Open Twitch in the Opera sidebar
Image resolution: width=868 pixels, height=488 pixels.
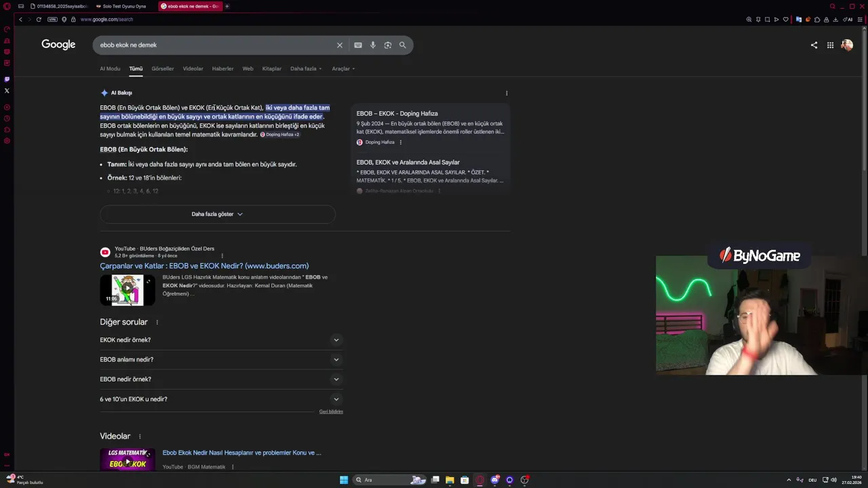(7, 79)
